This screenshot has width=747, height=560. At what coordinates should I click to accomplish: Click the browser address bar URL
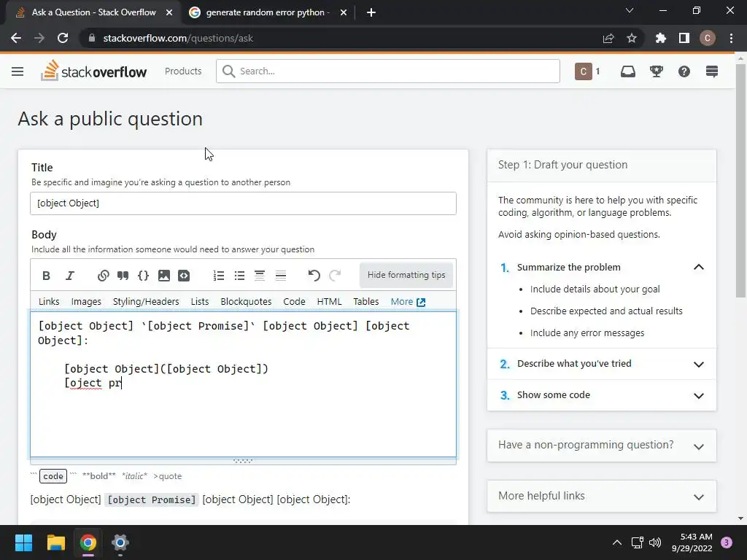[178, 38]
